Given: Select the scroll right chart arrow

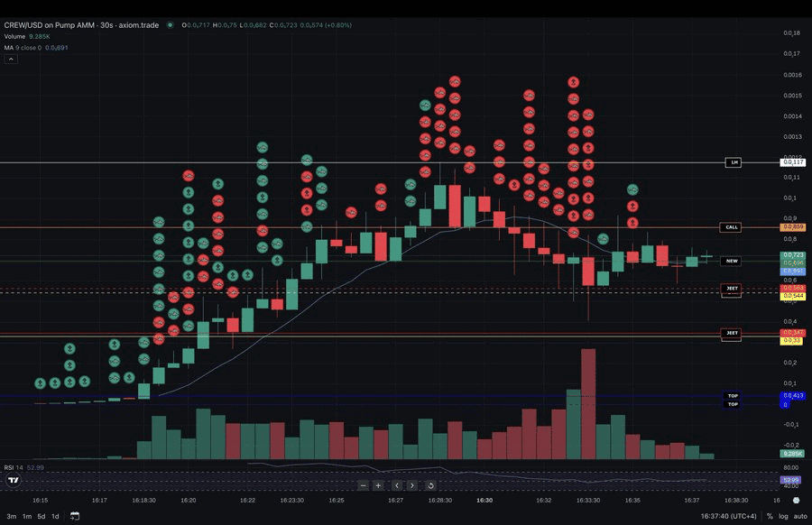Looking at the screenshot, I should 412,486.
